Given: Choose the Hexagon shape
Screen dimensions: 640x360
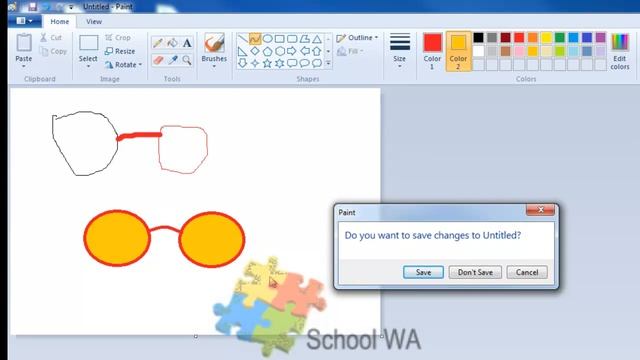Looking at the screenshot, I should [280, 51].
